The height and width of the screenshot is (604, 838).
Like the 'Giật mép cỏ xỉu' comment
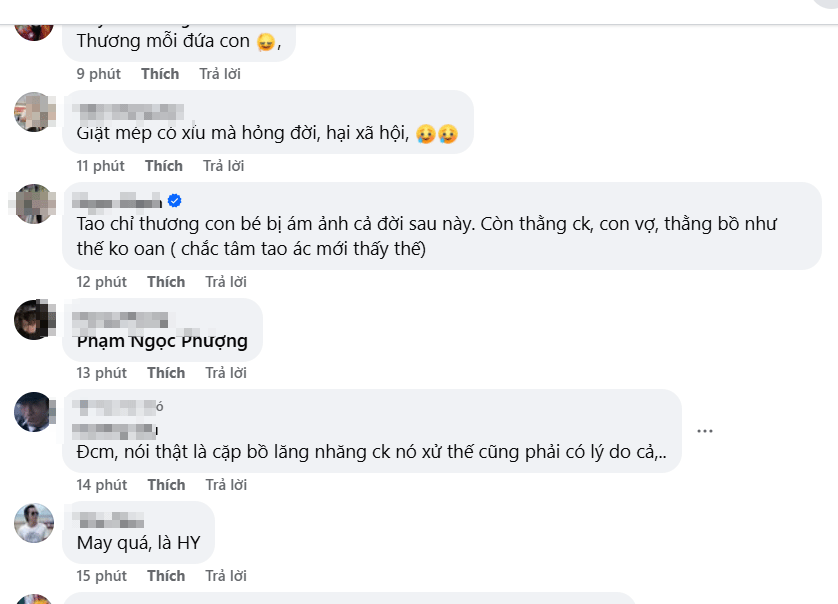point(164,165)
